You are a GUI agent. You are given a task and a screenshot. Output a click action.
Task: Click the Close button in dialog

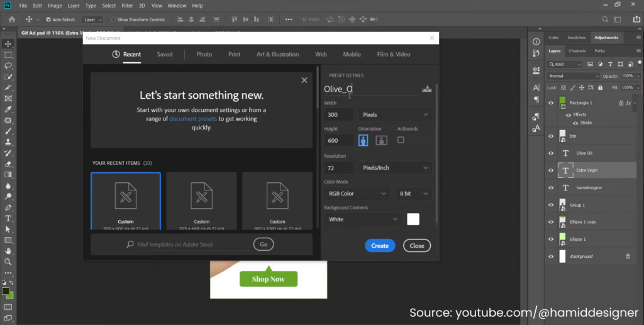point(417,246)
